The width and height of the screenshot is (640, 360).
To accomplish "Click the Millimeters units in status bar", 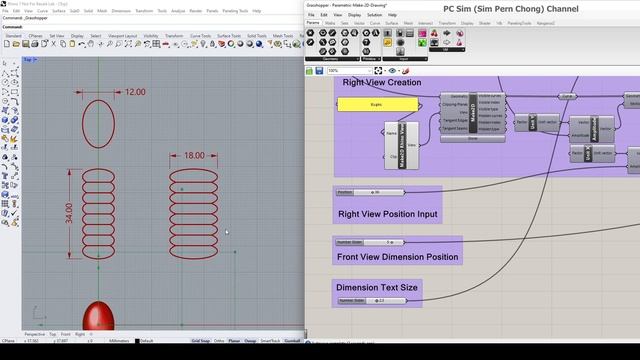I will coord(119,340).
